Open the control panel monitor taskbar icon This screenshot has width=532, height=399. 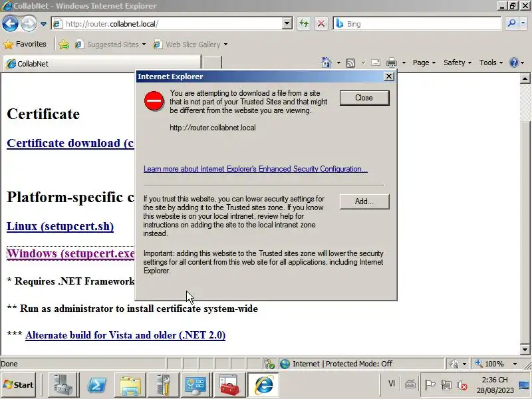click(196, 385)
